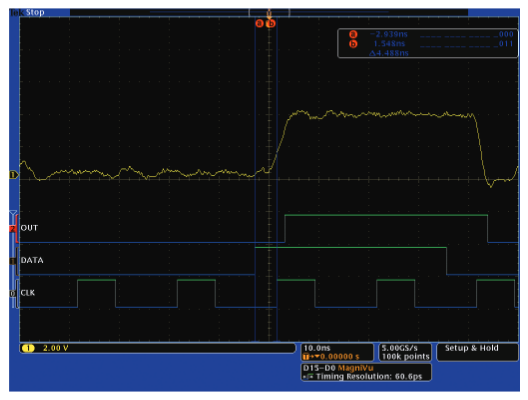Select the CLK digital channel label
The height and width of the screenshot is (400, 528).
pos(28,293)
